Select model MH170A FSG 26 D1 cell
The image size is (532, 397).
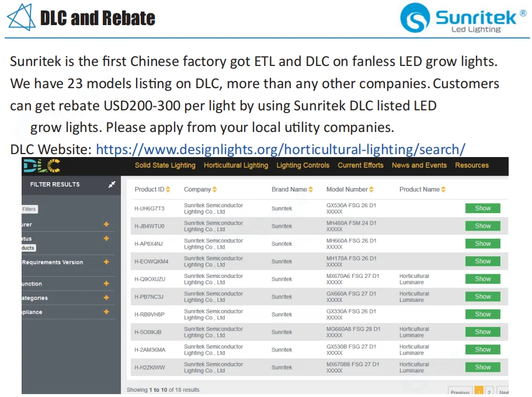(351, 262)
